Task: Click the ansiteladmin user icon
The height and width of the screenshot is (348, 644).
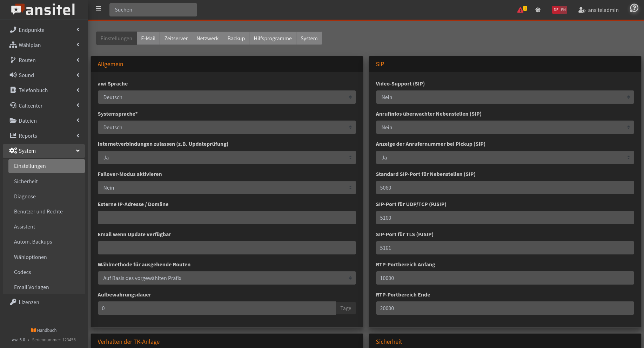Action: click(x=582, y=10)
